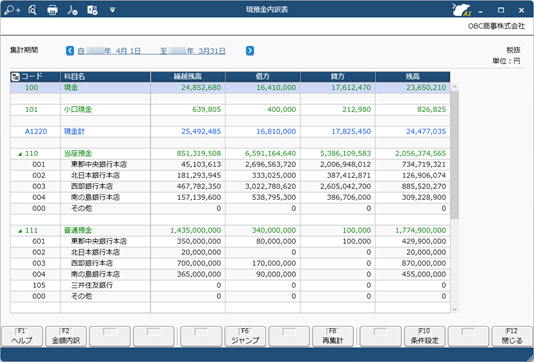Viewport: 534px width, 362px height.
Task: Collapse the 110 当座預金 row
Action: point(20,154)
